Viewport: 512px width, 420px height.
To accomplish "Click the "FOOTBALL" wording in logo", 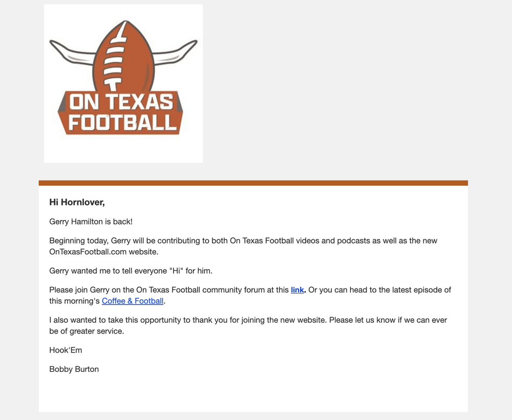I will [122, 123].
